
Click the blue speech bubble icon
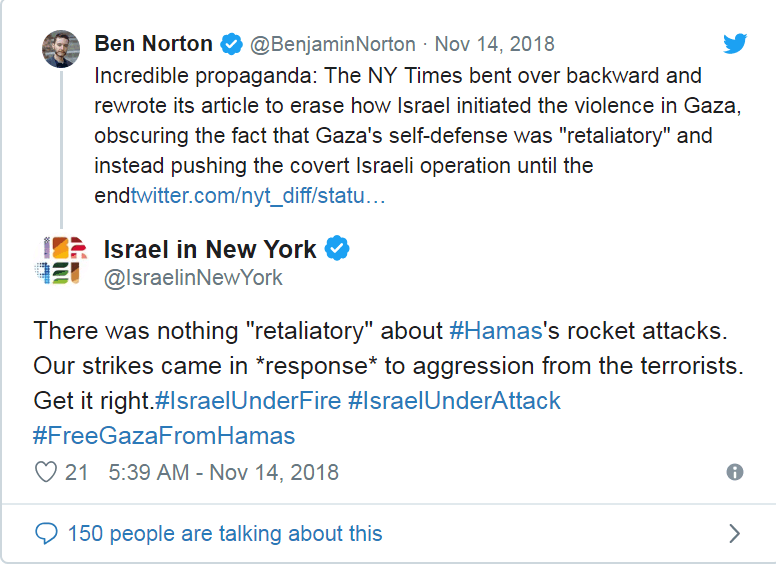[x=46, y=534]
